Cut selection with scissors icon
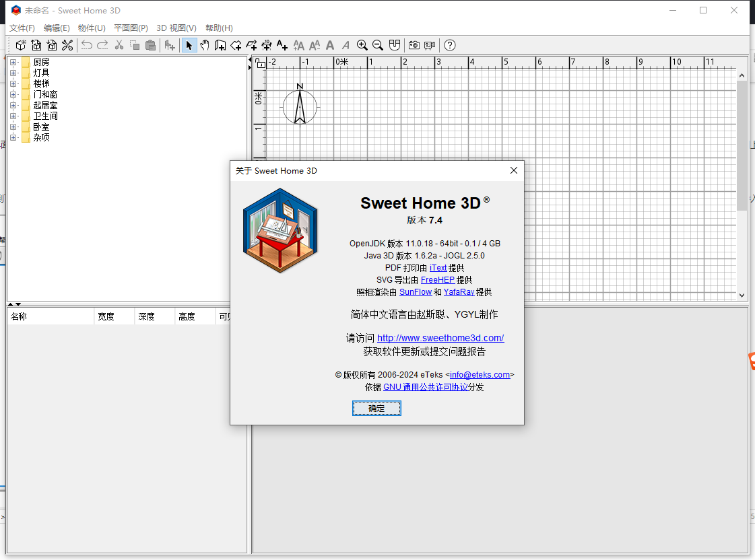Screen dimensions: 755x560 pos(119,45)
